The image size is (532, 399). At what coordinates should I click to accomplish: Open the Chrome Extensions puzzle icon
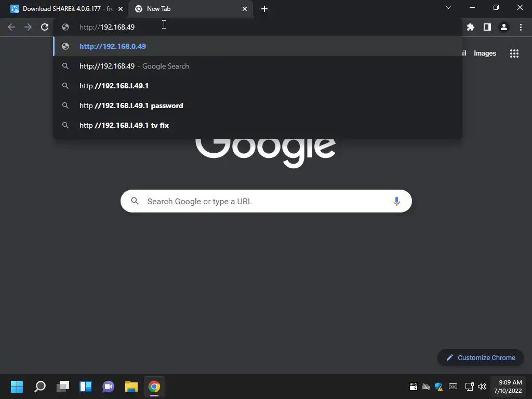[470, 27]
